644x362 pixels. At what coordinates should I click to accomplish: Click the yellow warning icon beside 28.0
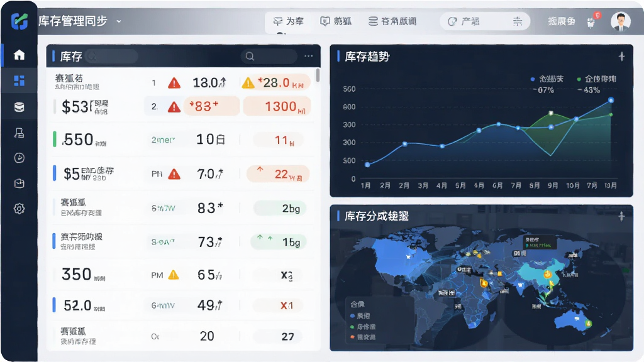[x=248, y=84]
